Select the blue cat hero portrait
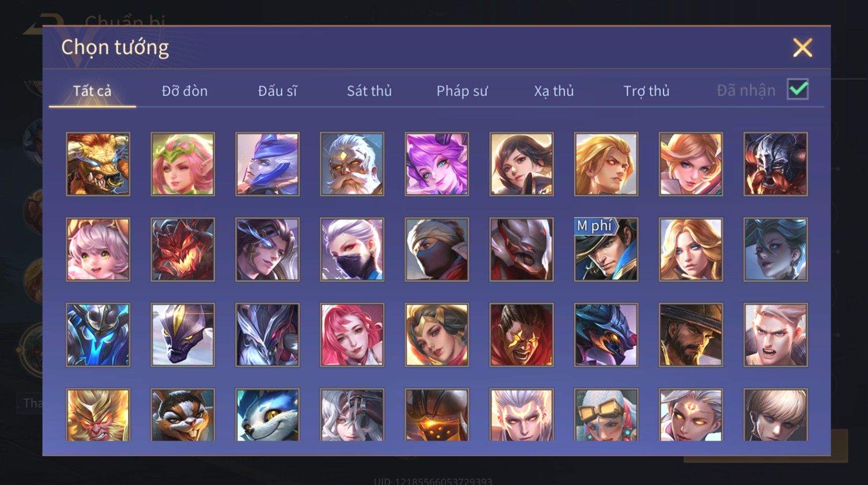 pos(267,415)
